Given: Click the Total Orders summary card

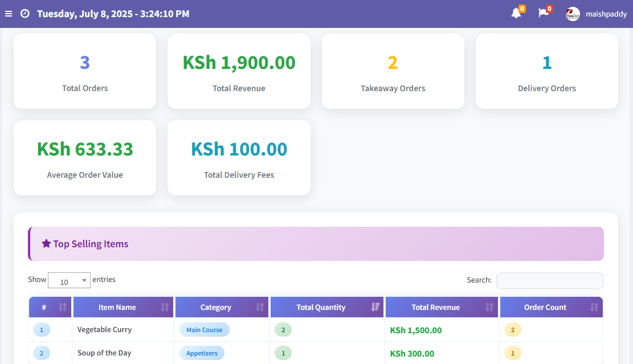Looking at the screenshot, I should (x=84, y=71).
